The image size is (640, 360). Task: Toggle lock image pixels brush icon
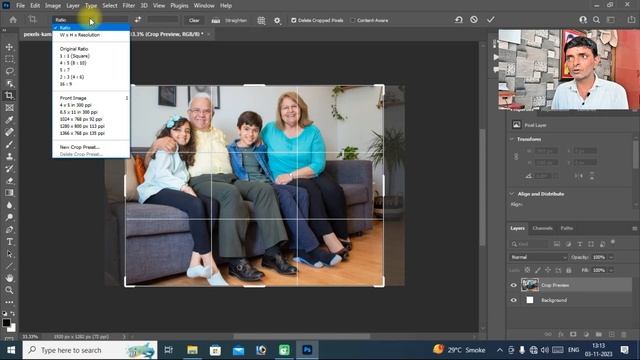click(538, 270)
